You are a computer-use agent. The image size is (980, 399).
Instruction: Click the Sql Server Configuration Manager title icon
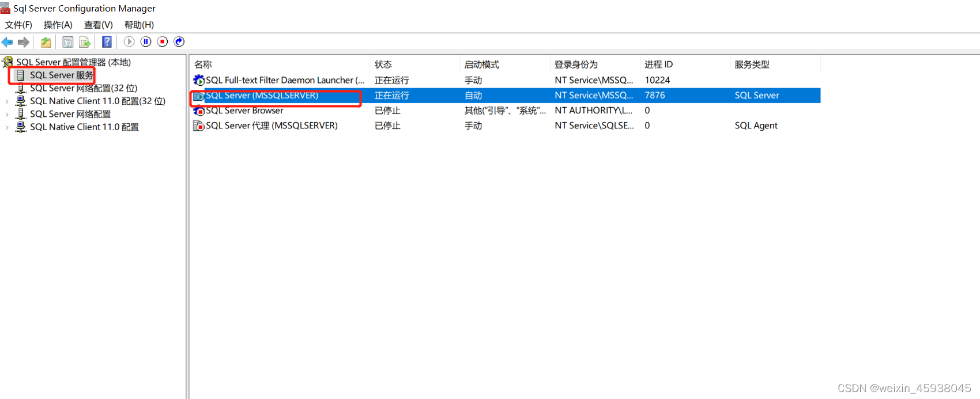pos(5,8)
